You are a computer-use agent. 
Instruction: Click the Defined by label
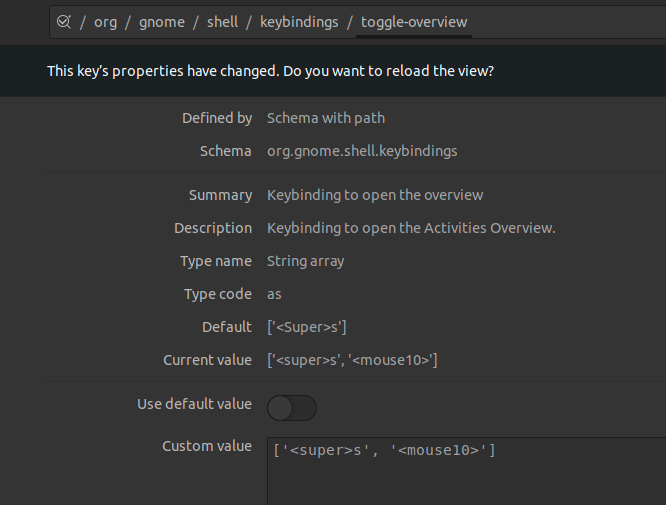217,118
